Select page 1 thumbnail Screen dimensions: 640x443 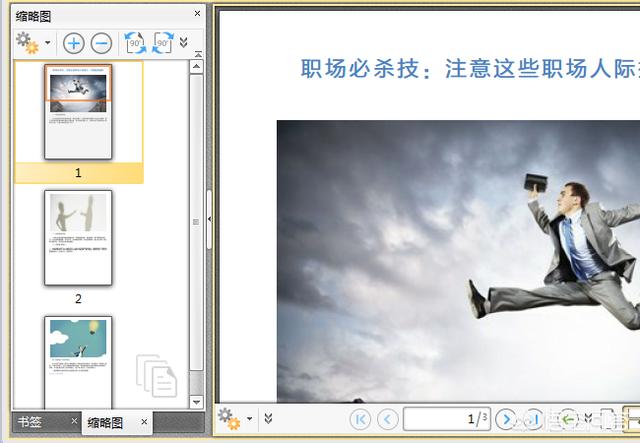point(78,111)
